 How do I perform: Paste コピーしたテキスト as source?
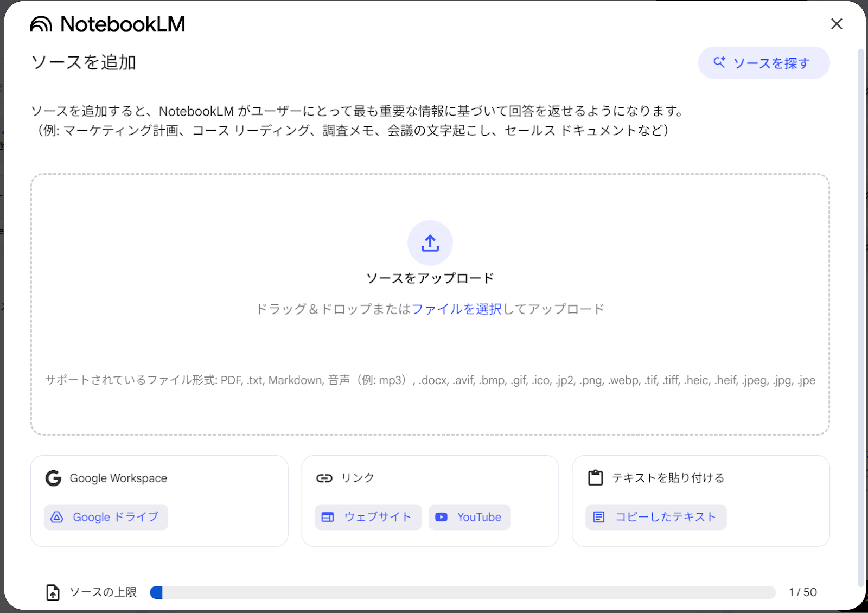(x=656, y=517)
